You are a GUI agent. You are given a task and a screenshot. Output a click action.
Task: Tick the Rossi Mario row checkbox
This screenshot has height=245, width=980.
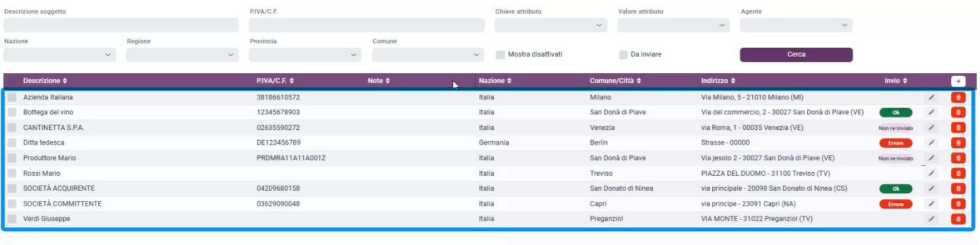click(12, 173)
